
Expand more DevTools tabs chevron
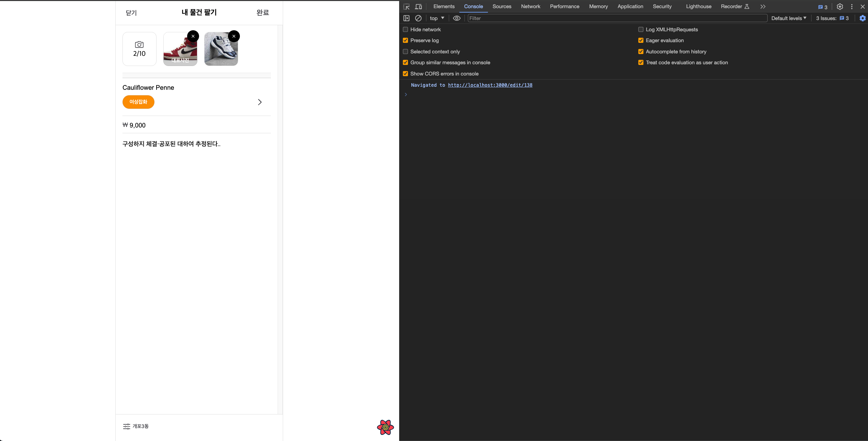[763, 6]
